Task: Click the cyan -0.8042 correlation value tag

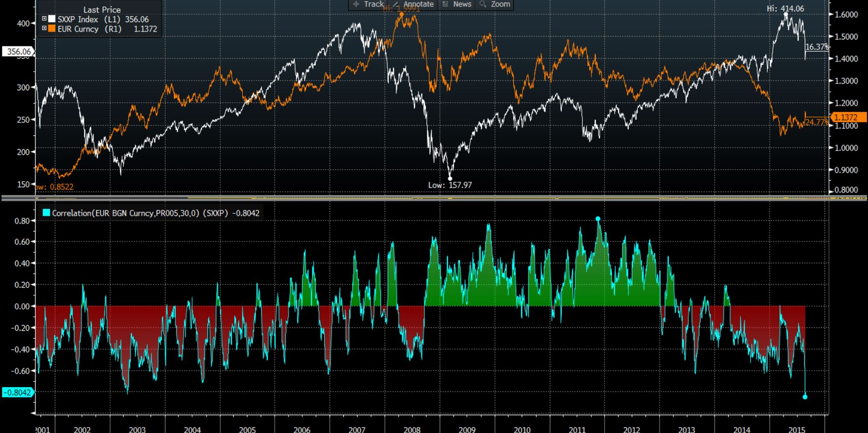Action: click(x=18, y=393)
